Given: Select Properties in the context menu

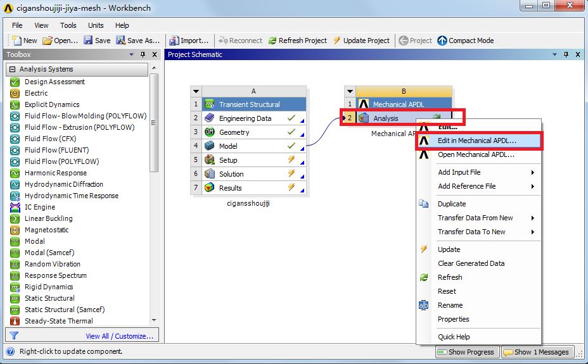Looking at the screenshot, I should 479,319.
